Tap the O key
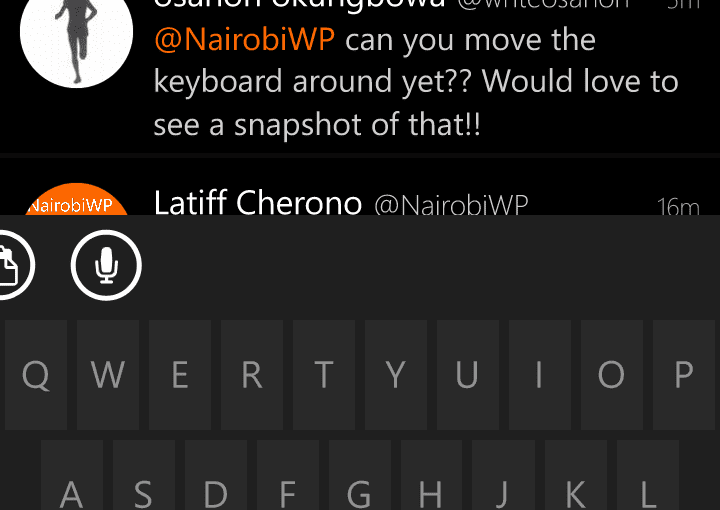Image resolution: width=720 pixels, height=510 pixels. pyautogui.click(x=612, y=375)
